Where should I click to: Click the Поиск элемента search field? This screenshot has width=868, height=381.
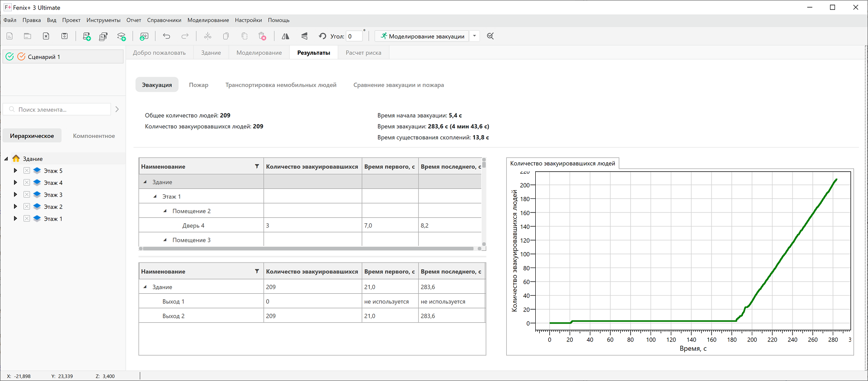pyautogui.click(x=57, y=109)
